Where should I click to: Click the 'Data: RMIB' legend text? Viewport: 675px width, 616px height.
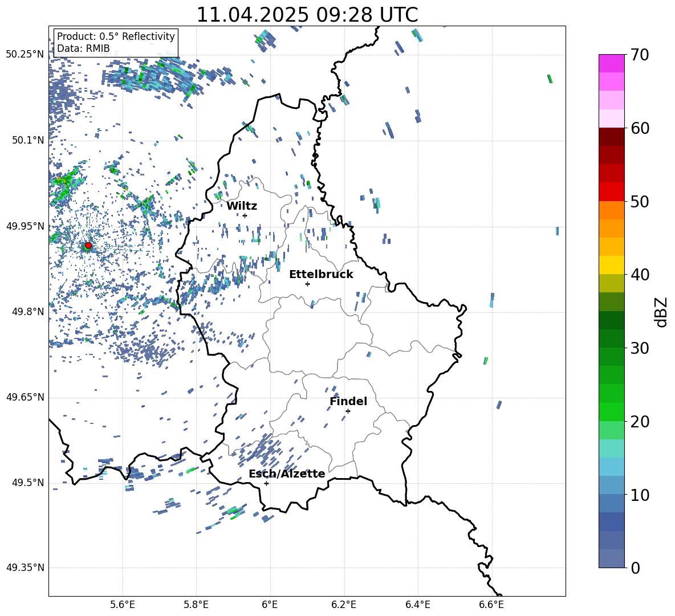click(x=83, y=48)
